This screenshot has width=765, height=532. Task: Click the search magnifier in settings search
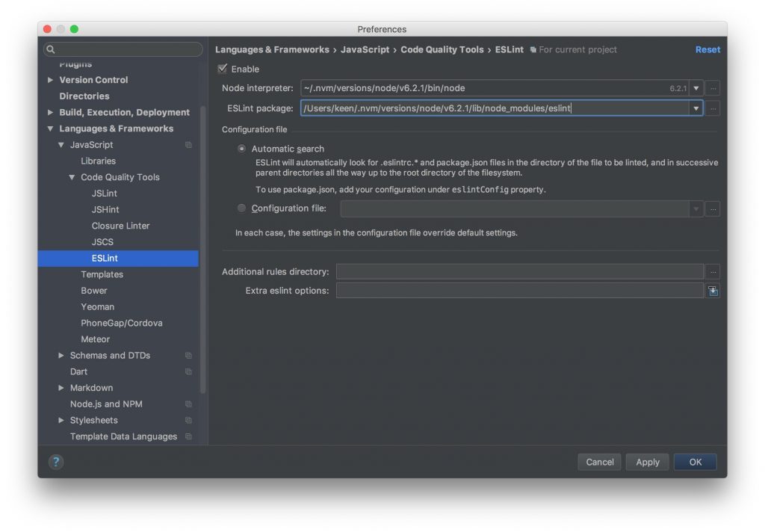[50, 49]
